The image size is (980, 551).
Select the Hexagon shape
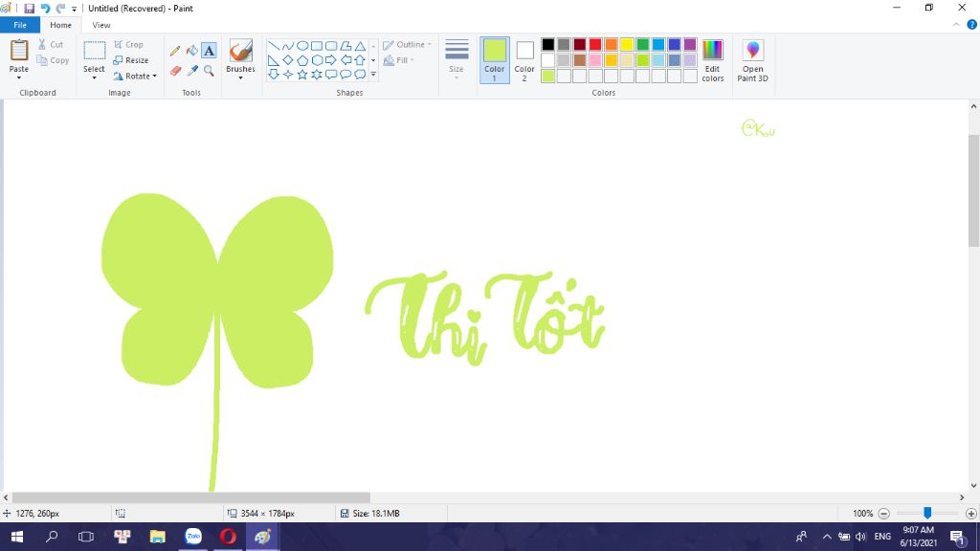point(316,60)
